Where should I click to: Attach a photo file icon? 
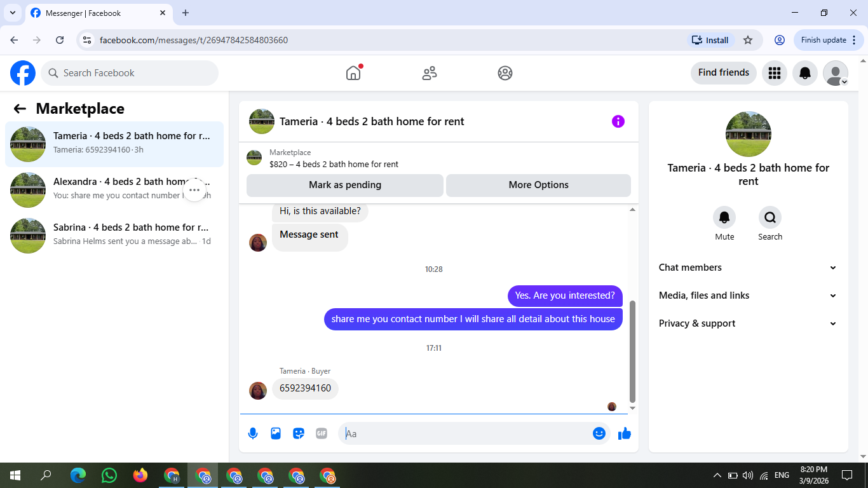276,433
